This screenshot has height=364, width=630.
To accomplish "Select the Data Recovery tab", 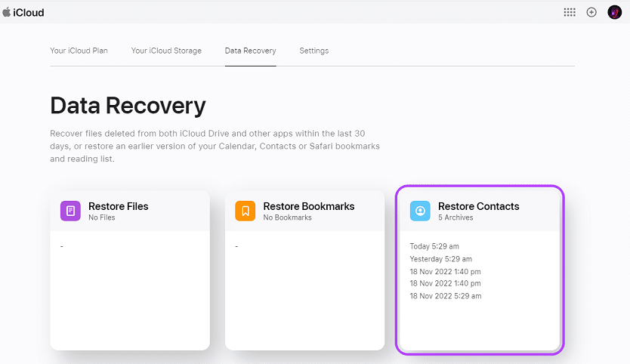I will [x=250, y=51].
